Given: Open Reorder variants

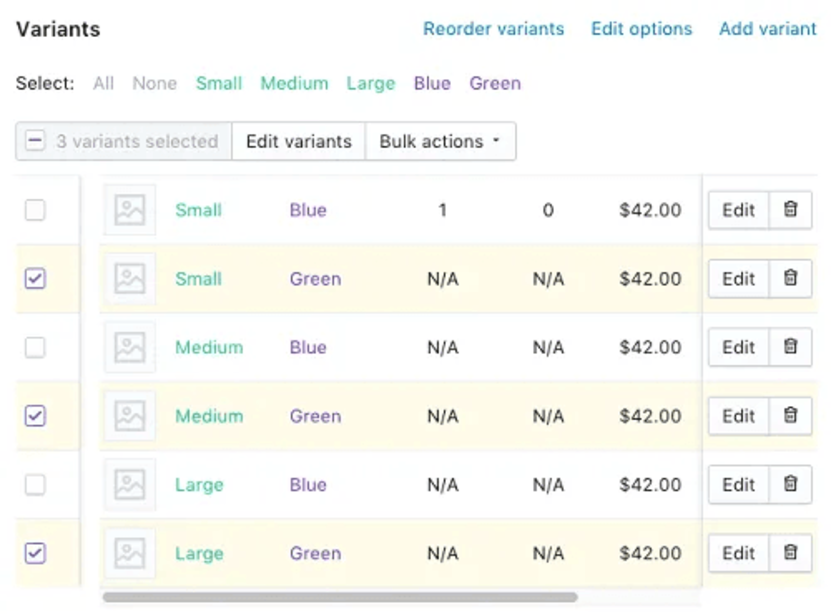Looking at the screenshot, I should [x=492, y=29].
